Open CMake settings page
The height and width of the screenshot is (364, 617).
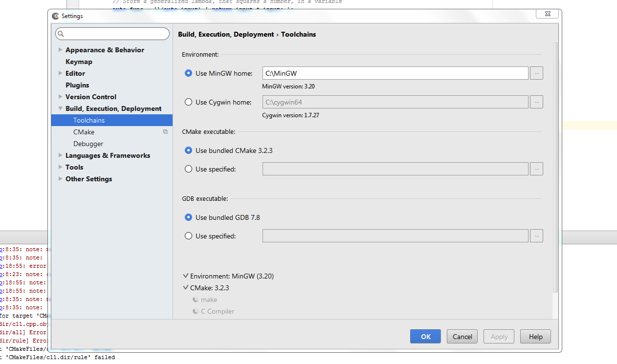84,132
